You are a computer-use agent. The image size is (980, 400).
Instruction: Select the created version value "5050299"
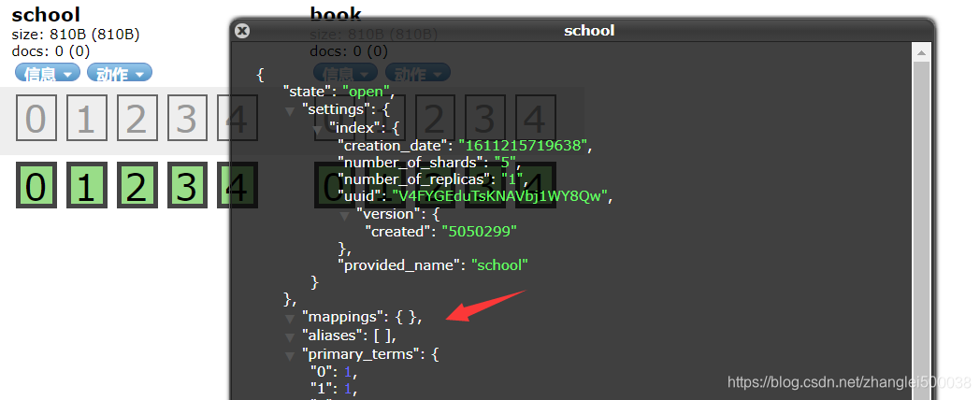pyautogui.click(x=480, y=231)
